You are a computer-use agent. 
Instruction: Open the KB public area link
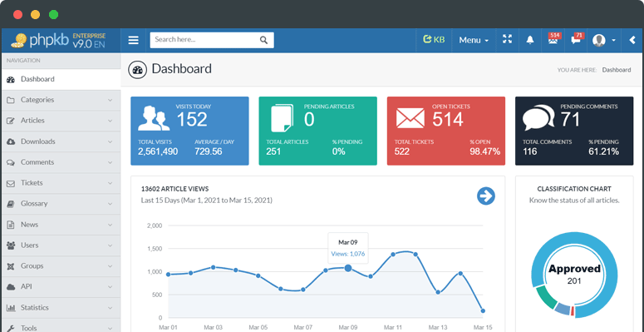point(434,40)
